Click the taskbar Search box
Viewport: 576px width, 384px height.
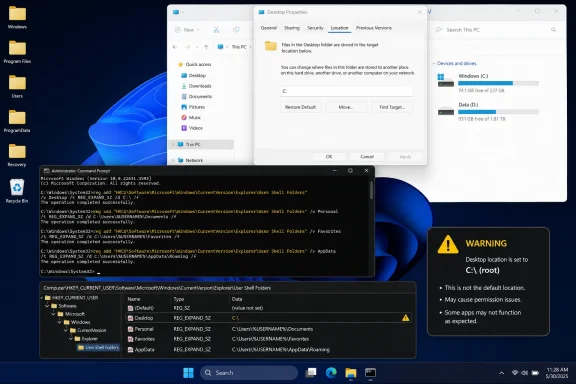249,373
